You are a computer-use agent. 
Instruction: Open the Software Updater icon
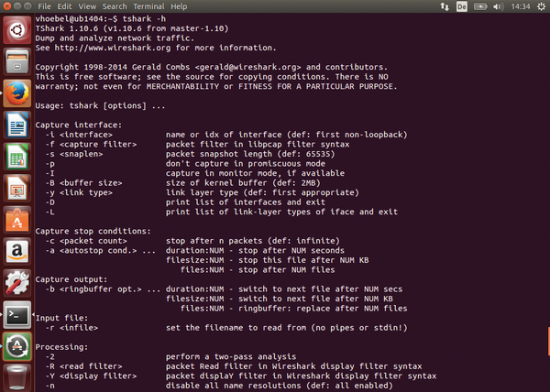(16, 346)
